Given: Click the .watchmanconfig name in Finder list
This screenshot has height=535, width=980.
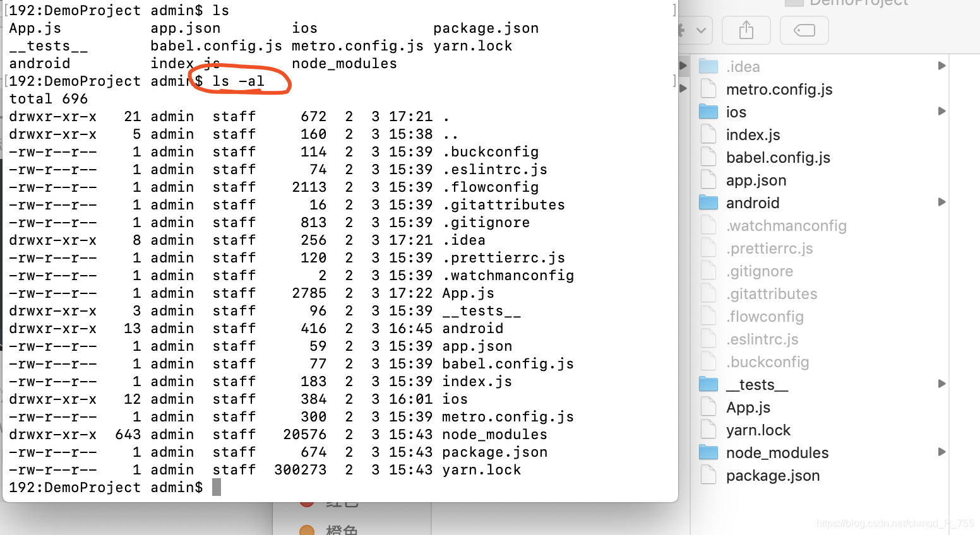Looking at the screenshot, I should [786, 226].
